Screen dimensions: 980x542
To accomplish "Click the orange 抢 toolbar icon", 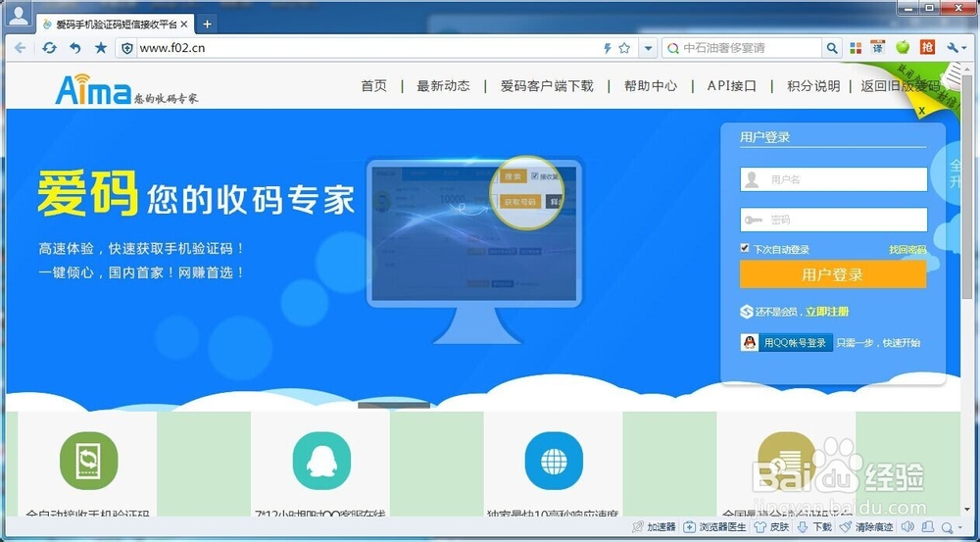I will tap(927, 47).
